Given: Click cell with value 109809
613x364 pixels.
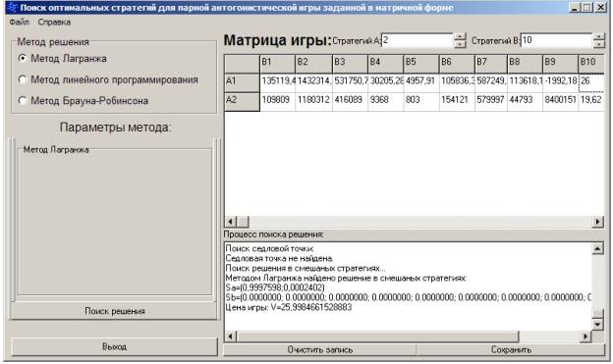Looking at the screenshot, I should click(277, 101).
